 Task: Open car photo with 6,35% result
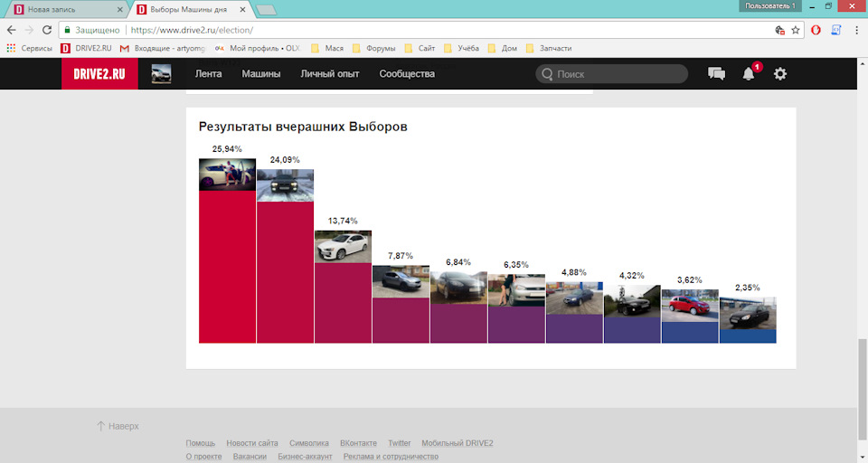(516, 290)
